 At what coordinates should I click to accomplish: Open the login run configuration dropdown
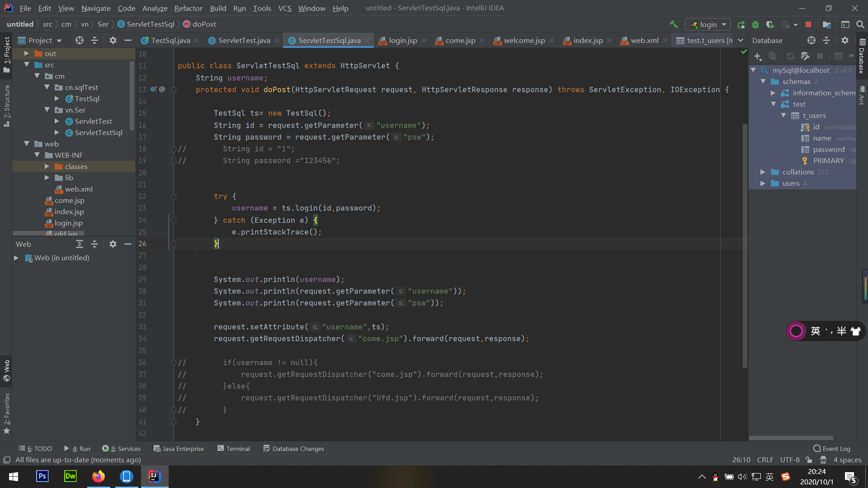tap(708, 24)
